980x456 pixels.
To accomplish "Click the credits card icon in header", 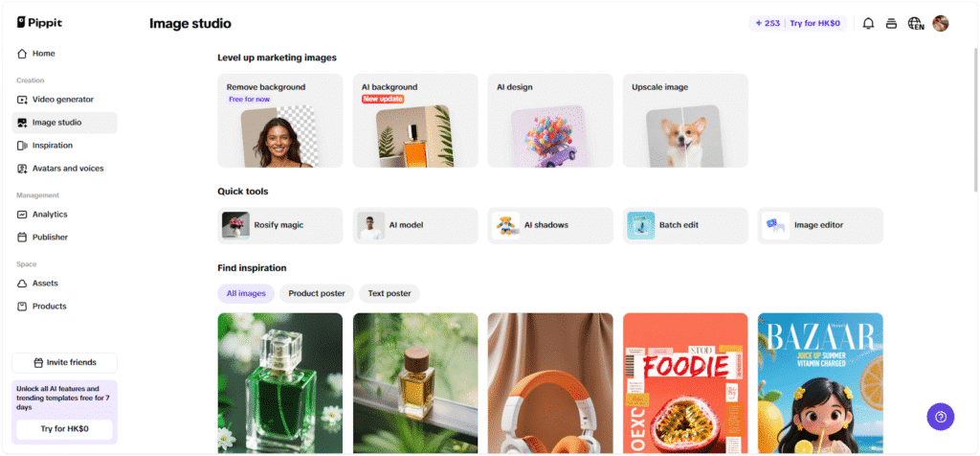I will (x=892, y=24).
